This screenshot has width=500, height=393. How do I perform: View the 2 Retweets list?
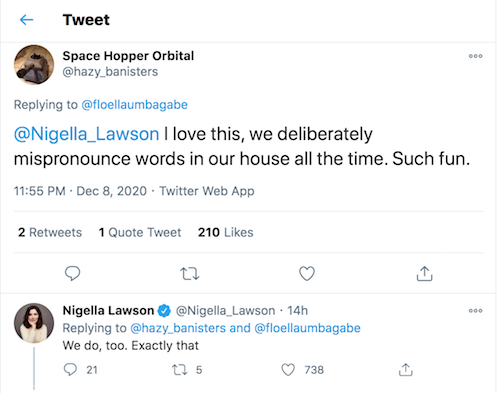[50, 232]
